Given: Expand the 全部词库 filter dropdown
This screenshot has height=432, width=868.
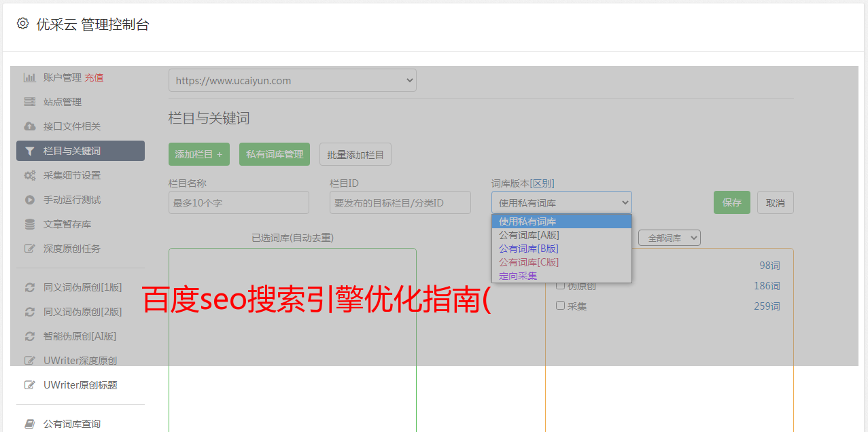Looking at the screenshot, I should [669, 238].
